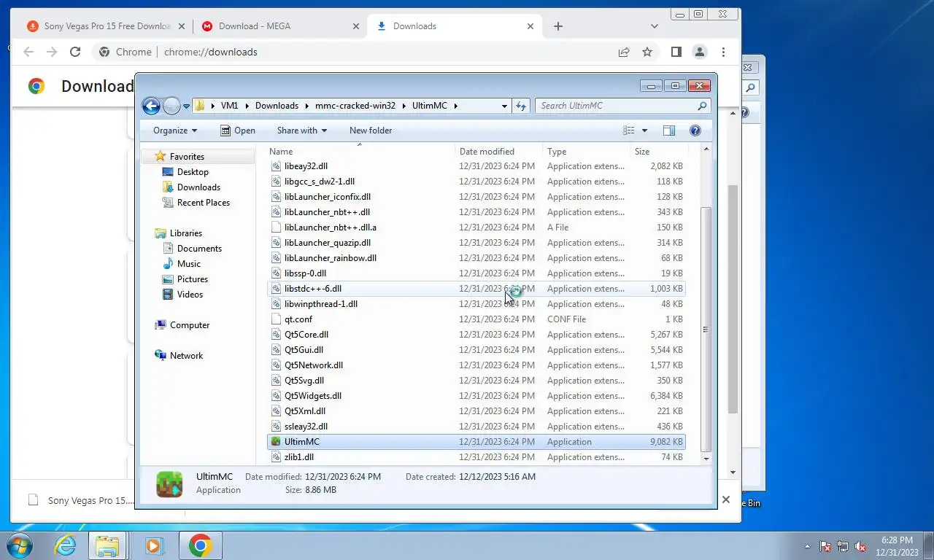Viewport: 934px width, 560px height.
Task: Bookmark this page with the star icon
Action: 647,52
